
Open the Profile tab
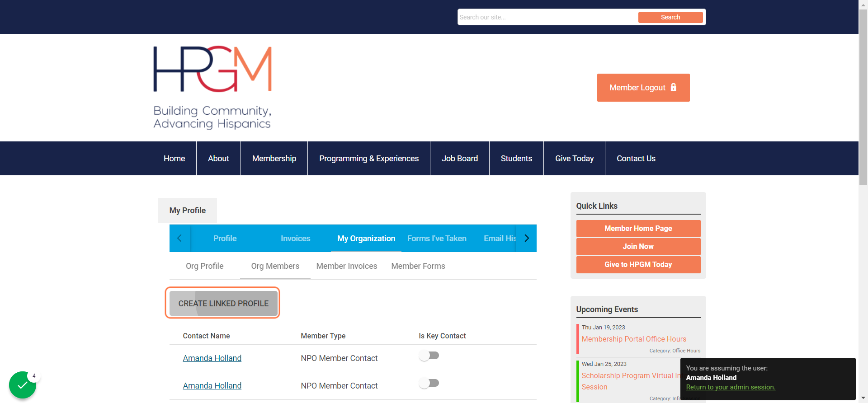pos(225,238)
